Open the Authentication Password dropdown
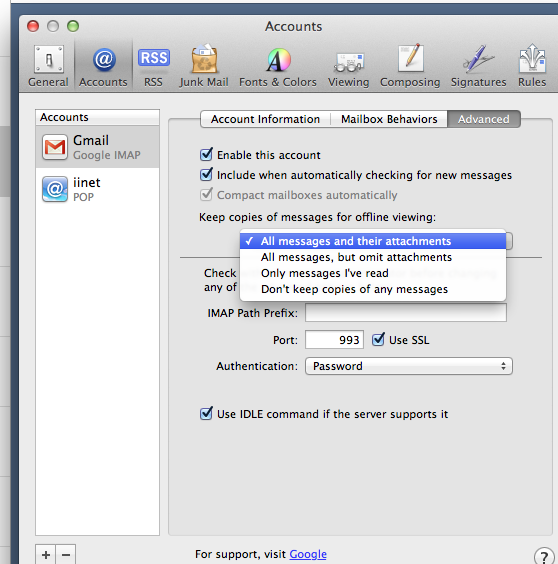The width and height of the screenshot is (558, 564). click(x=409, y=366)
